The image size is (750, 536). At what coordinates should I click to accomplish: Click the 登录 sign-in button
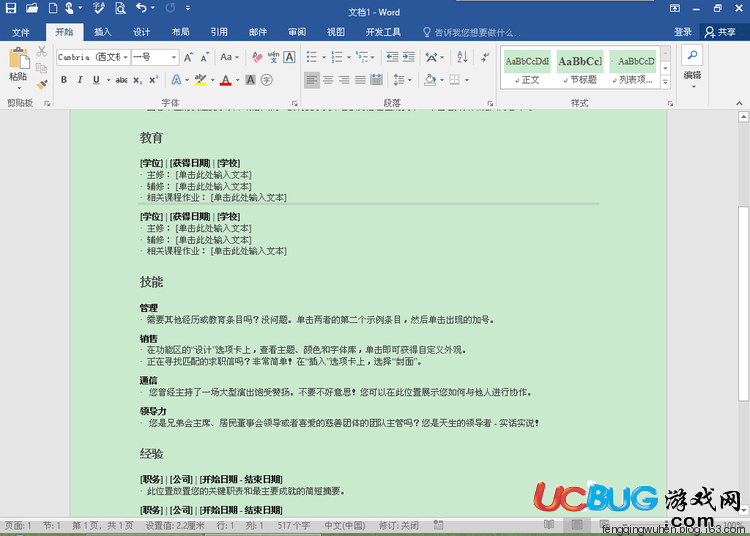683,32
